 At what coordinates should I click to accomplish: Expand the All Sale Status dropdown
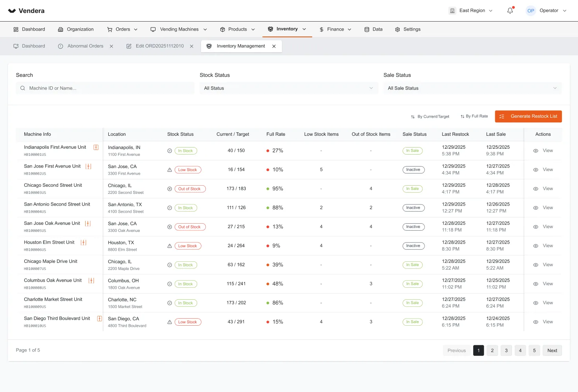click(472, 88)
